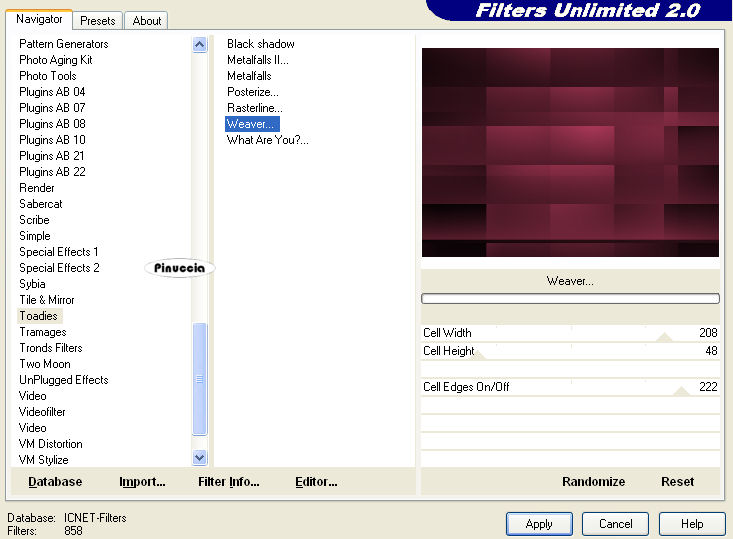Viewport: 733px width, 539px height.
Task: Click the category list scroll down arrow
Action: tap(200, 457)
